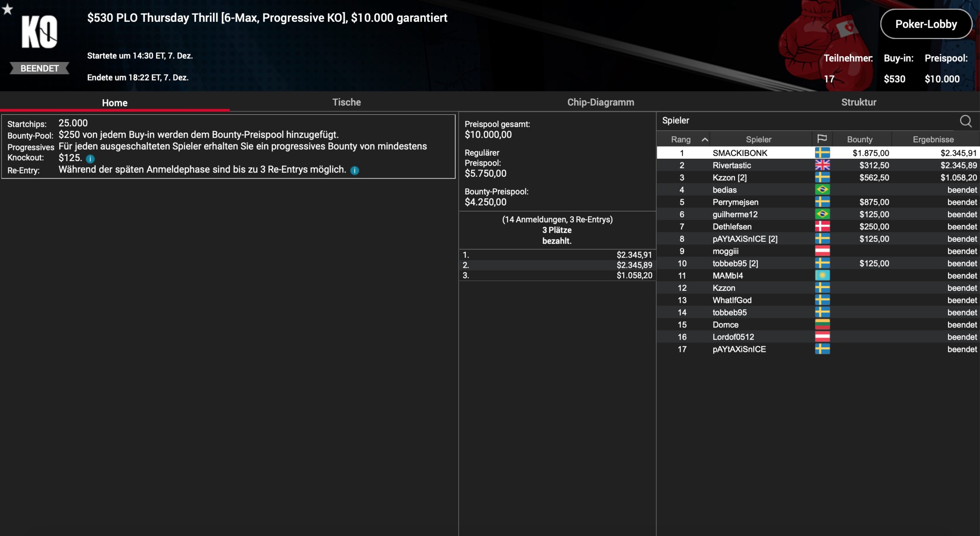Select the Spieler column header
This screenshot has width=980, height=536.
[758, 139]
